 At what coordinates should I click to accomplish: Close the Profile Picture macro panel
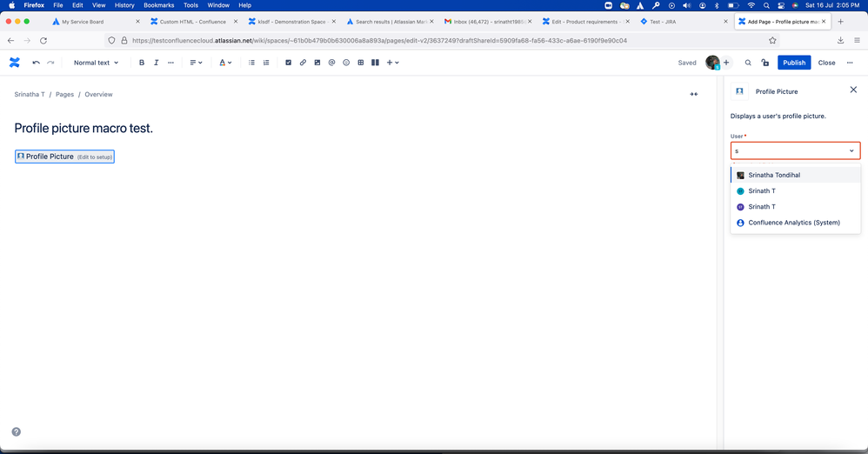click(853, 90)
